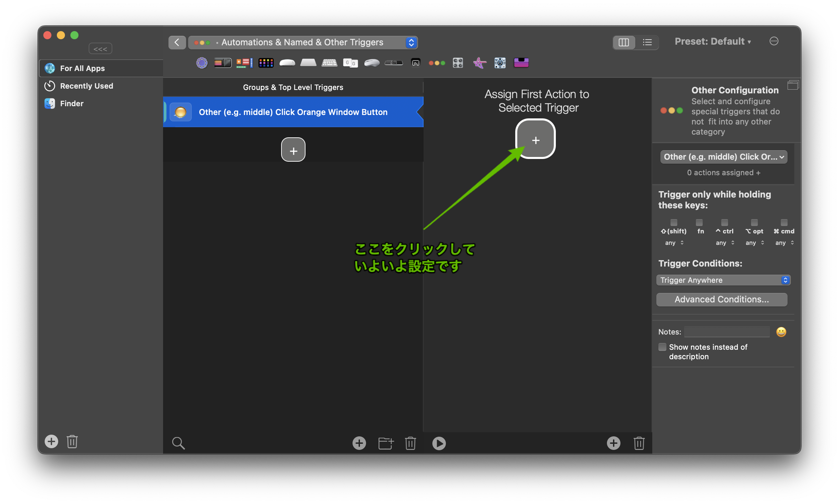Open the Trigger Anywhere conditions dropdown

point(723,280)
